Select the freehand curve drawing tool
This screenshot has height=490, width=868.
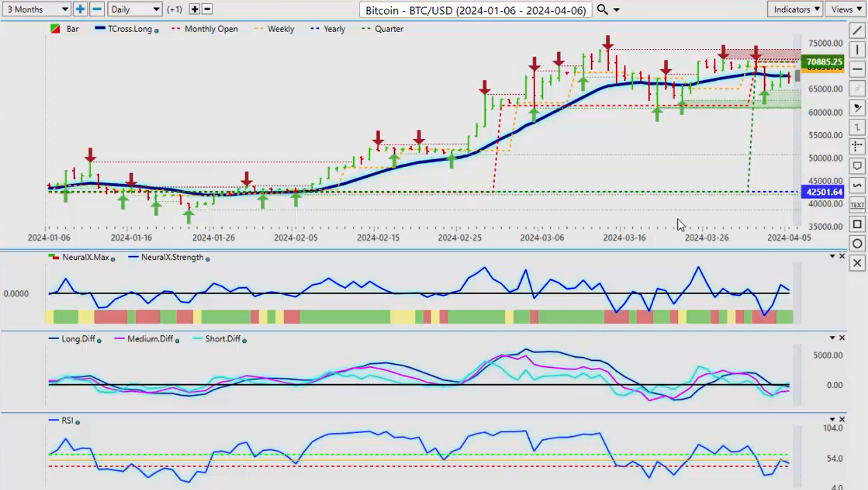point(857,185)
